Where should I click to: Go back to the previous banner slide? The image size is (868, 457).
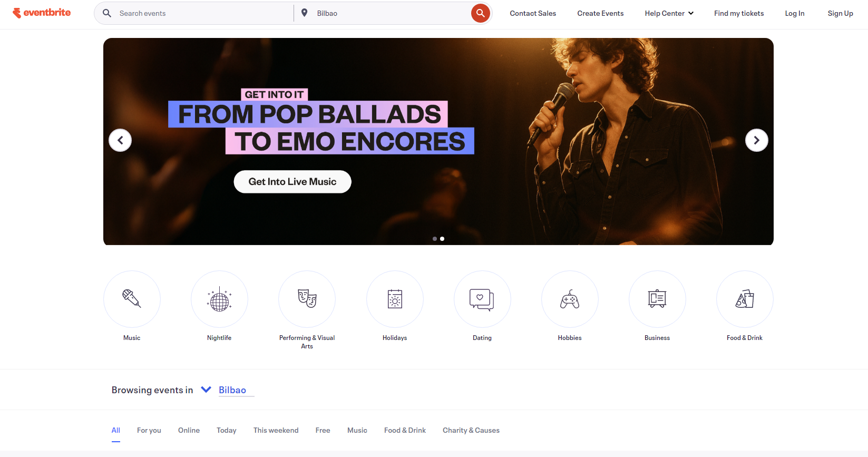(x=120, y=140)
